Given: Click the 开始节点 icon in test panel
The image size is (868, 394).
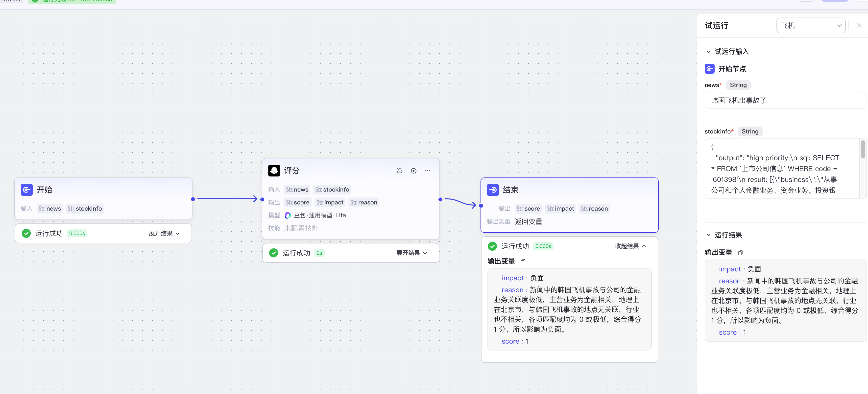Looking at the screenshot, I should (709, 69).
